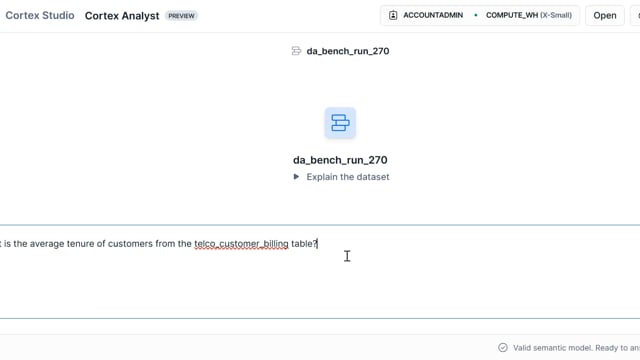The width and height of the screenshot is (640, 360).
Task: Click inside the question input text field
Action: (x=320, y=271)
